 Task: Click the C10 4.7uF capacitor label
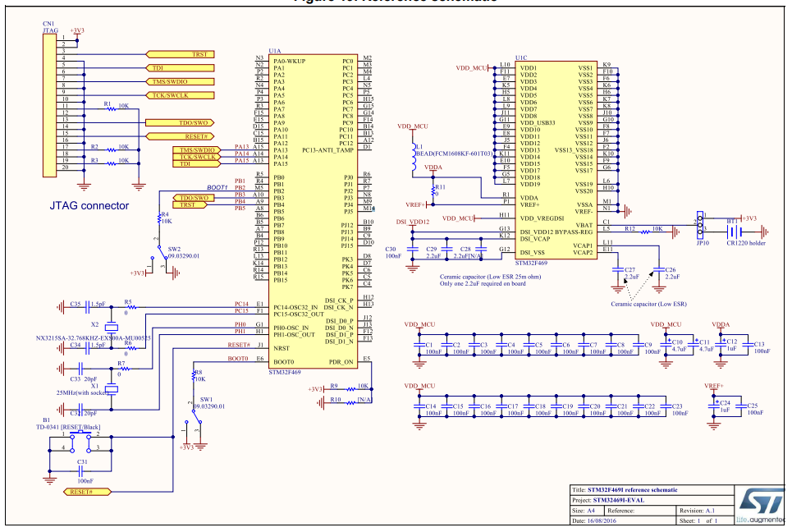click(x=678, y=346)
